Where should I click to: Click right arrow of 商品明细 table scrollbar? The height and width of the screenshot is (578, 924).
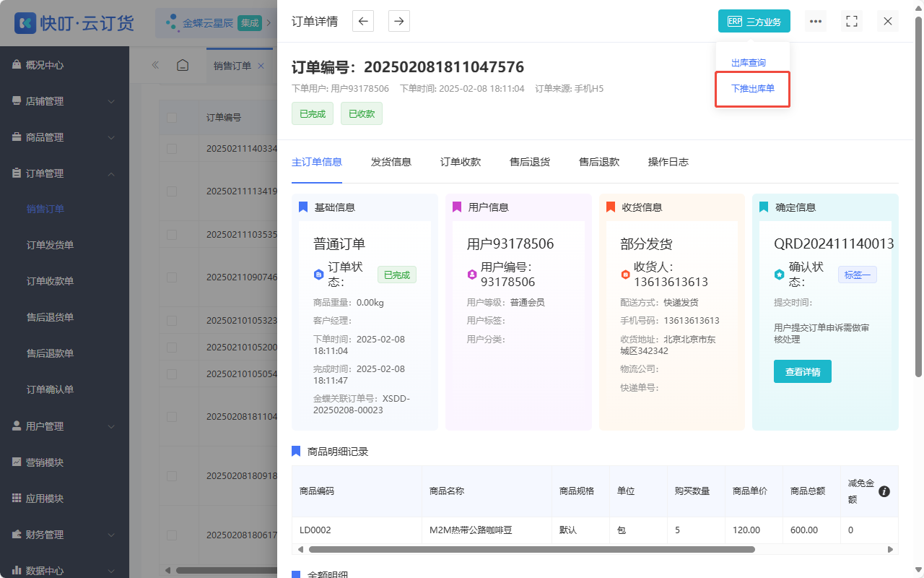[x=890, y=549]
